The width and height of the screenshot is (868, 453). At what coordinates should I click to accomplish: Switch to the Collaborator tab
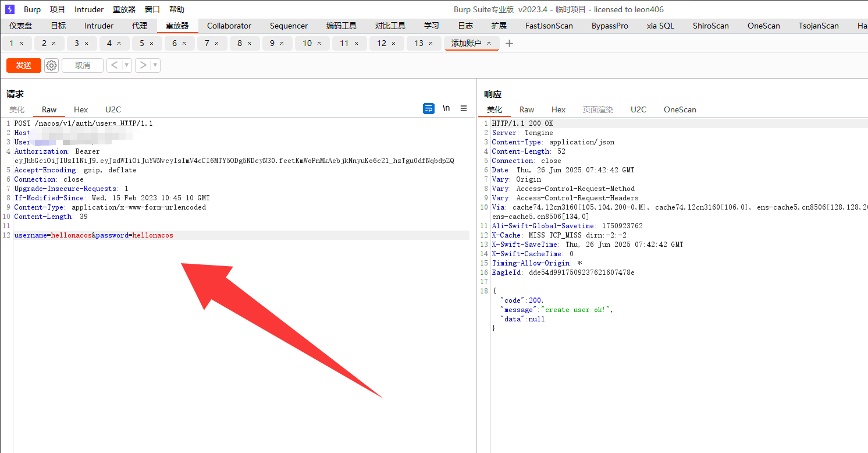[229, 26]
